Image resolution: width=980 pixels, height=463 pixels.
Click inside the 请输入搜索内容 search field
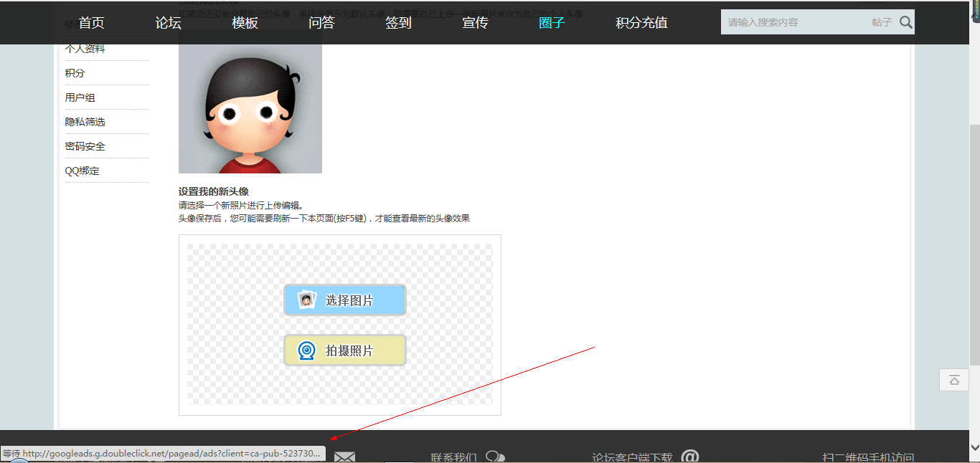789,22
